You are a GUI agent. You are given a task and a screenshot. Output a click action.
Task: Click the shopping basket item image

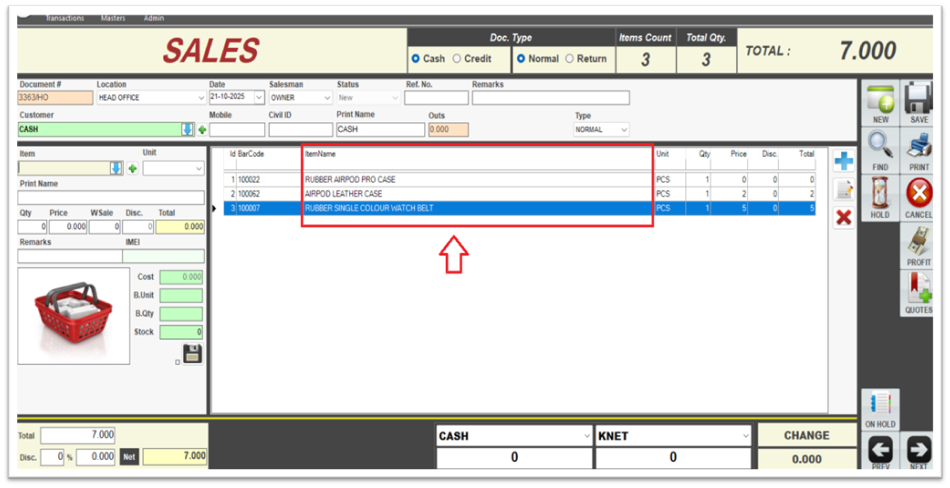(74, 316)
